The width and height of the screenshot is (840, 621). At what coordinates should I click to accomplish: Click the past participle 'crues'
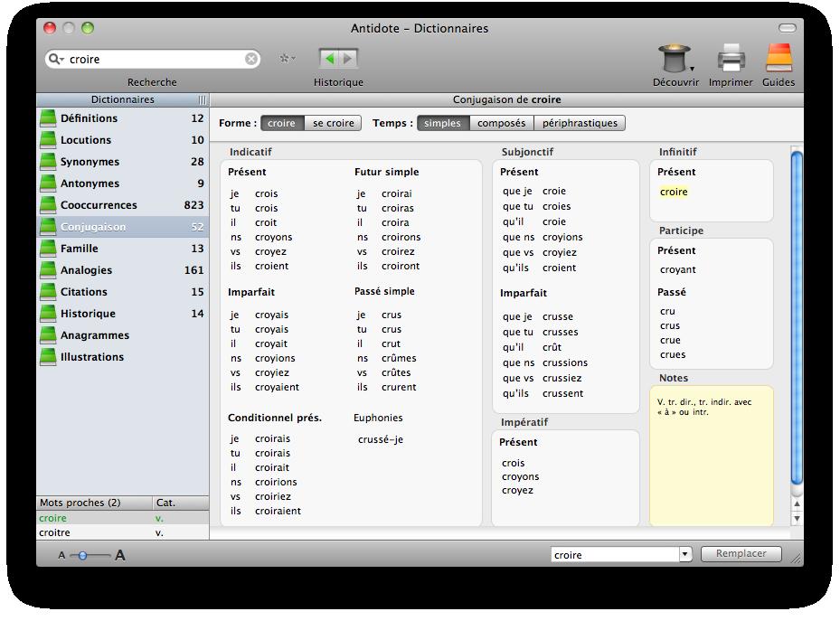673,355
